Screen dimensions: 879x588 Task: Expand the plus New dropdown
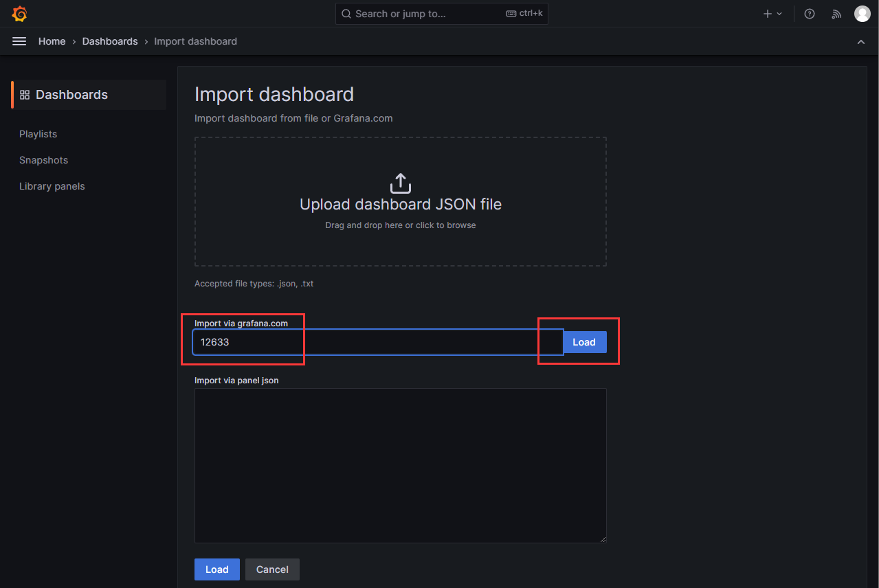coord(772,14)
